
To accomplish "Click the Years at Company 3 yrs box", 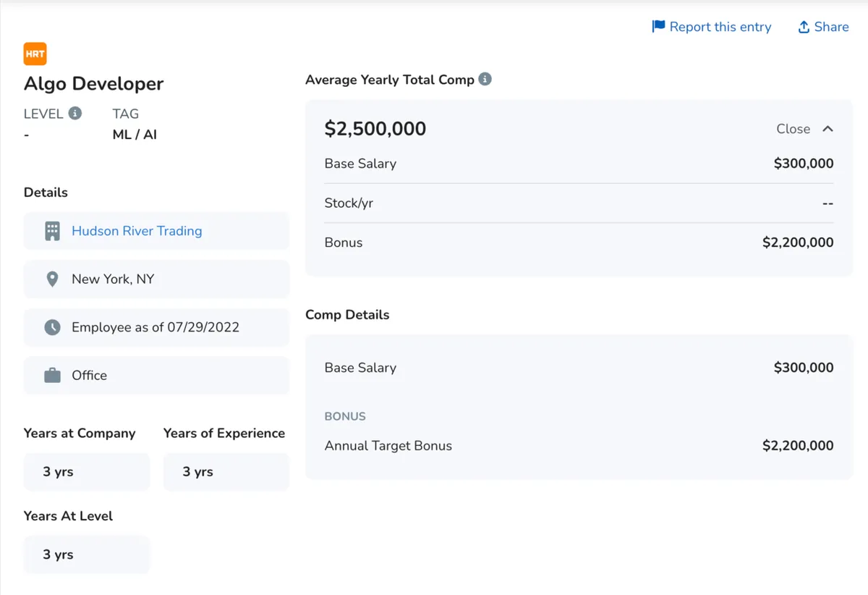I will (x=87, y=472).
